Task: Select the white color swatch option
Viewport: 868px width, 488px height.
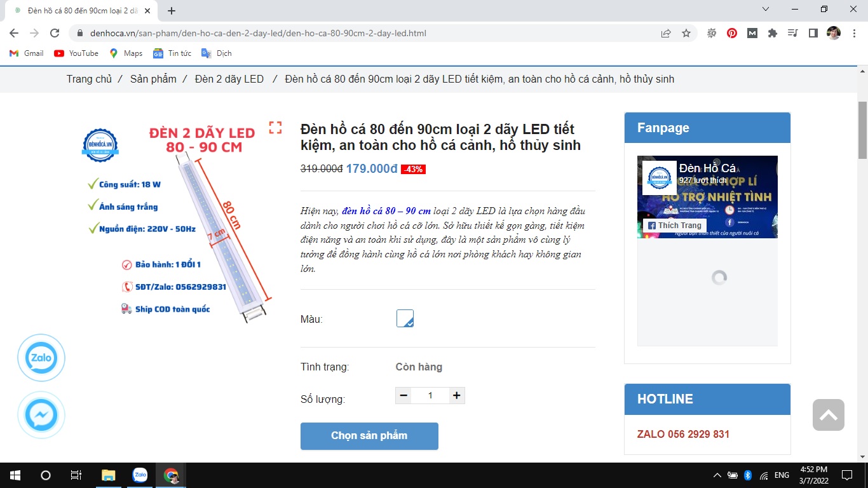Action: click(x=405, y=318)
